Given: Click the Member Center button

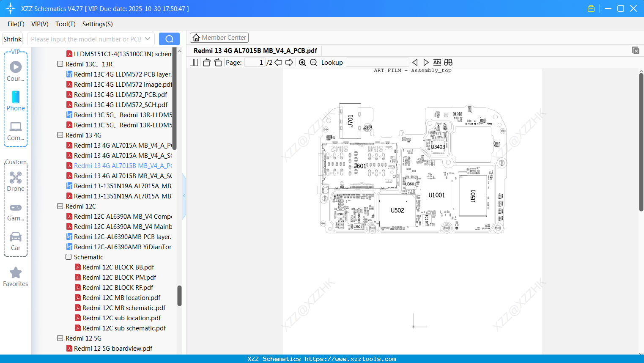Looking at the screenshot, I should [x=219, y=37].
